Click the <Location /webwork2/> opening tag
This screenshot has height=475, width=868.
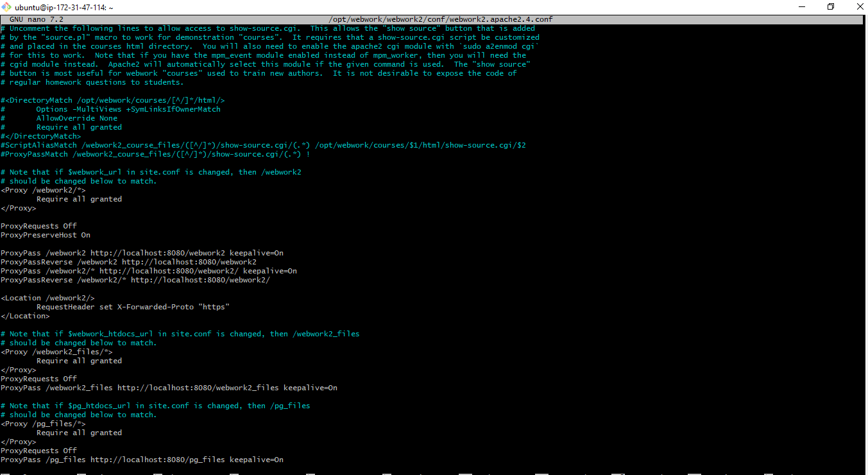coord(47,298)
